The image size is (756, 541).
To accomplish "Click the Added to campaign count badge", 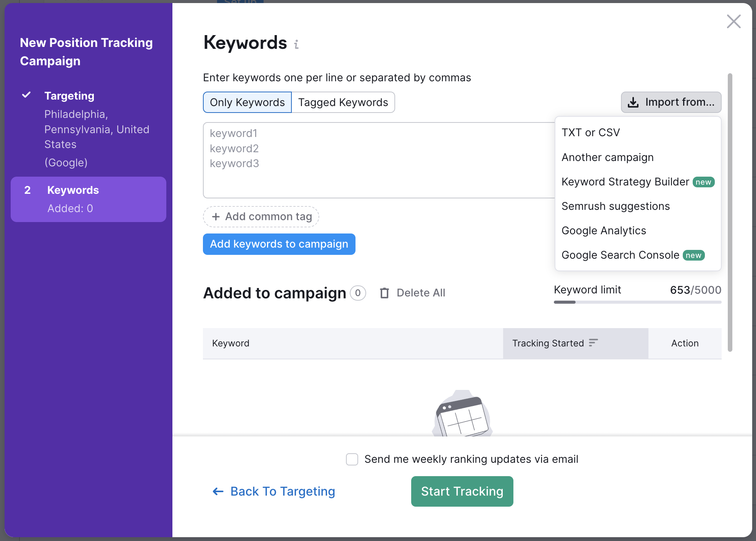I will tap(358, 293).
